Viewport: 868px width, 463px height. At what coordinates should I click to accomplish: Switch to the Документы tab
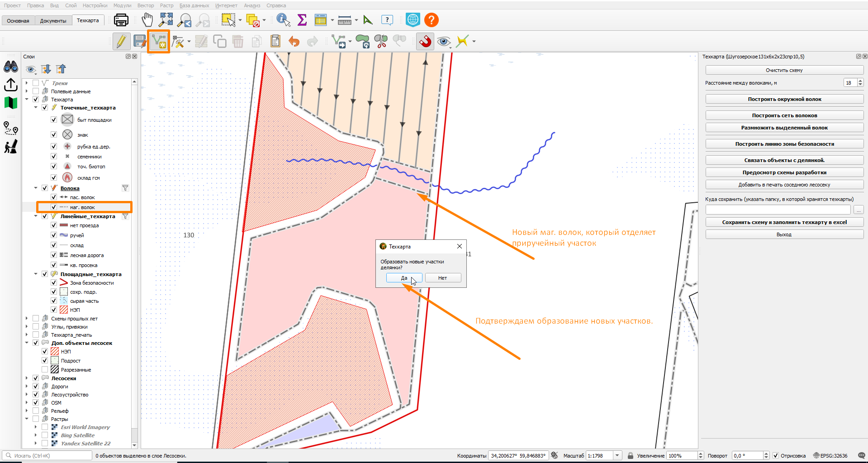tap(53, 21)
